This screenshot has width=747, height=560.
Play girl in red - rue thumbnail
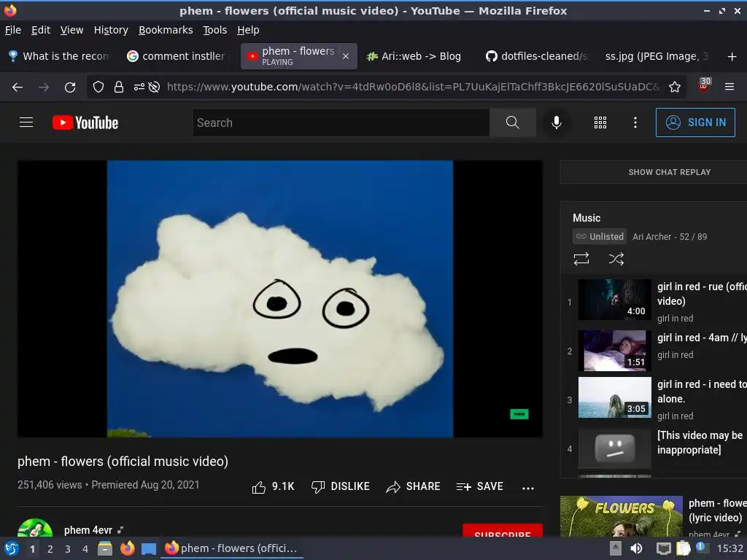click(614, 300)
